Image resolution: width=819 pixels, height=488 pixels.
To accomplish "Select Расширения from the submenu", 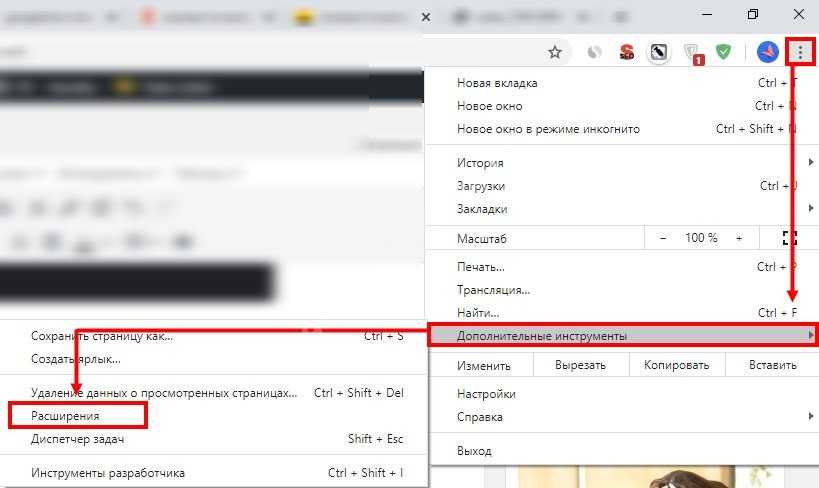I will coord(65,415).
